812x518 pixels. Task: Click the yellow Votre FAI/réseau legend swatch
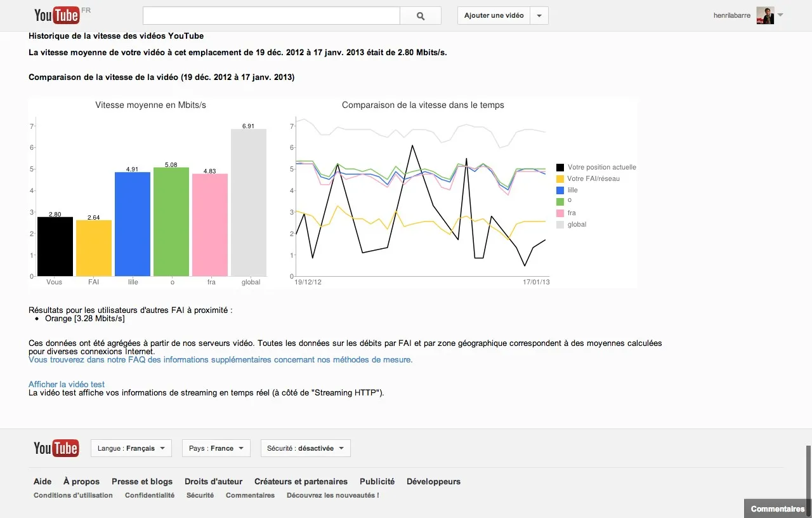[x=560, y=179]
